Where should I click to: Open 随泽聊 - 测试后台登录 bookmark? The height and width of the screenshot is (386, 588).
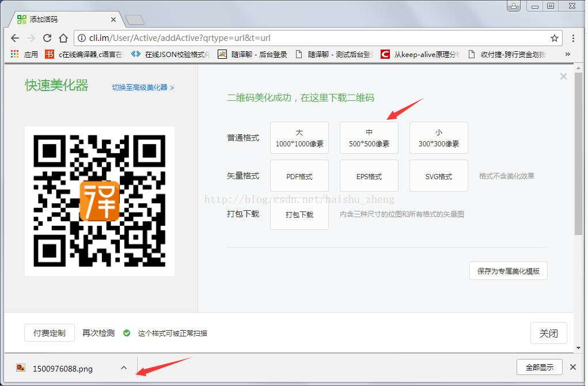click(x=334, y=54)
